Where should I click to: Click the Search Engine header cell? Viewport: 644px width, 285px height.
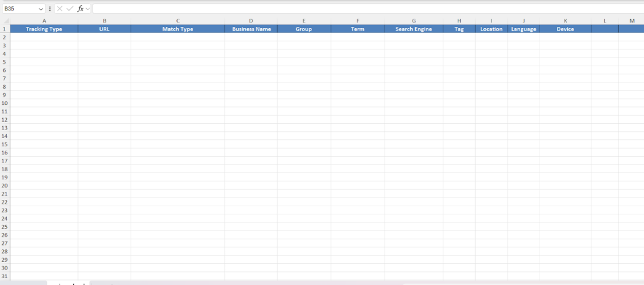(413, 29)
